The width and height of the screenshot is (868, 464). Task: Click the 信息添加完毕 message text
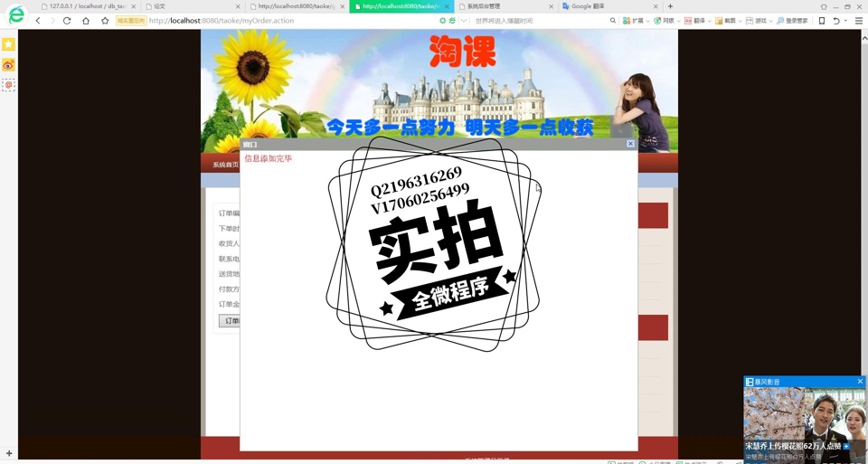[x=269, y=158]
